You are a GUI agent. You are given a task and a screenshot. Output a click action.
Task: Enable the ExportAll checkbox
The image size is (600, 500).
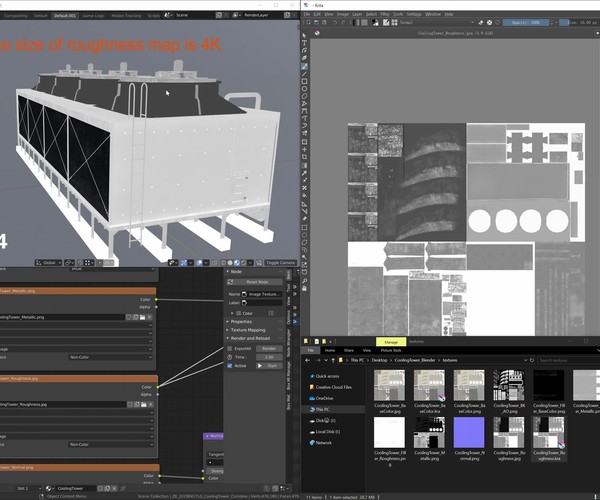(230, 349)
